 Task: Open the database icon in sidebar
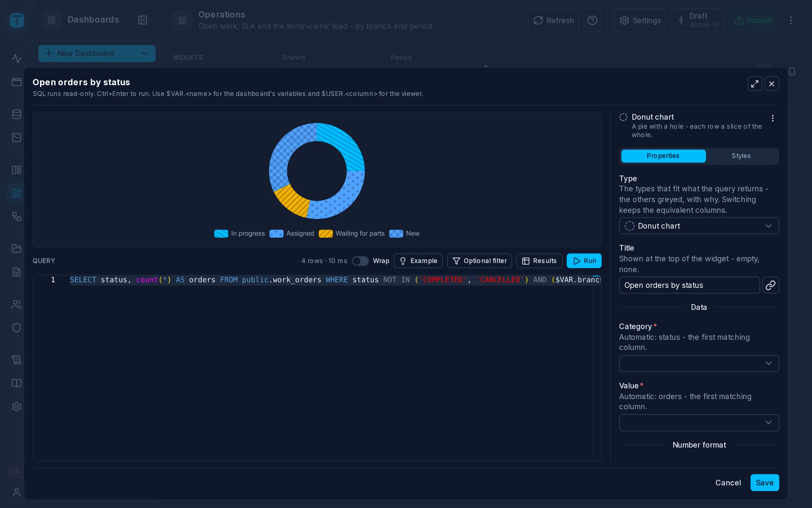[x=16, y=114]
